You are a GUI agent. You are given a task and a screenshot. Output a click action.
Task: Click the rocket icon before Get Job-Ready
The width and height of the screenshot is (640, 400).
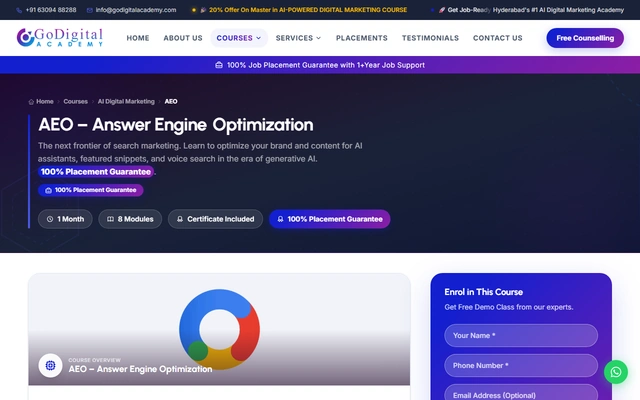(442, 10)
